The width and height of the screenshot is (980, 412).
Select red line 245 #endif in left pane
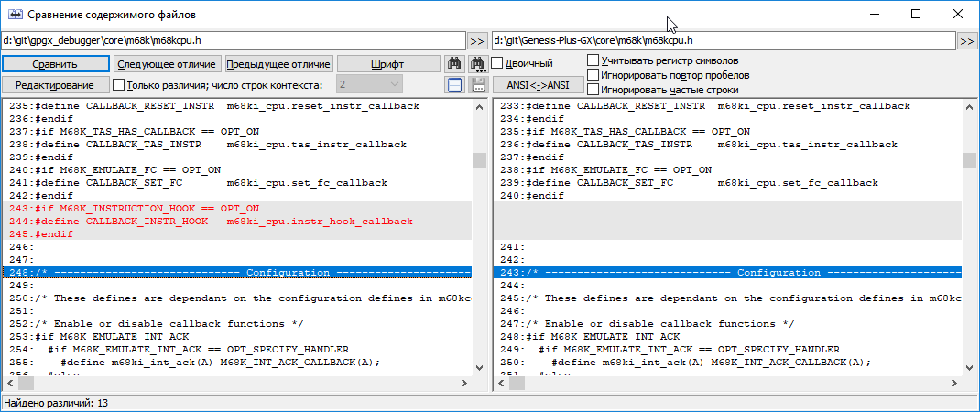236,233
